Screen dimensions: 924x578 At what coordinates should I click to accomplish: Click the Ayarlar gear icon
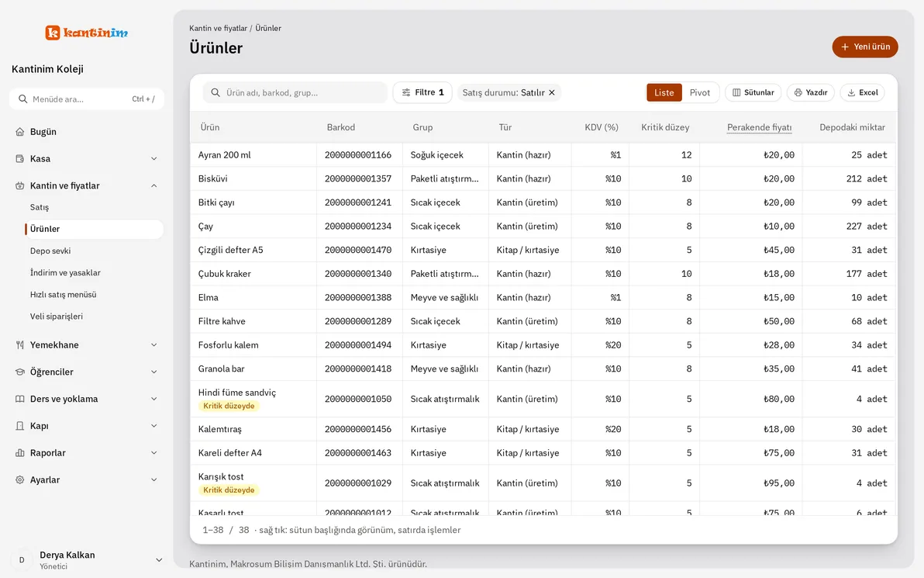pyautogui.click(x=20, y=480)
